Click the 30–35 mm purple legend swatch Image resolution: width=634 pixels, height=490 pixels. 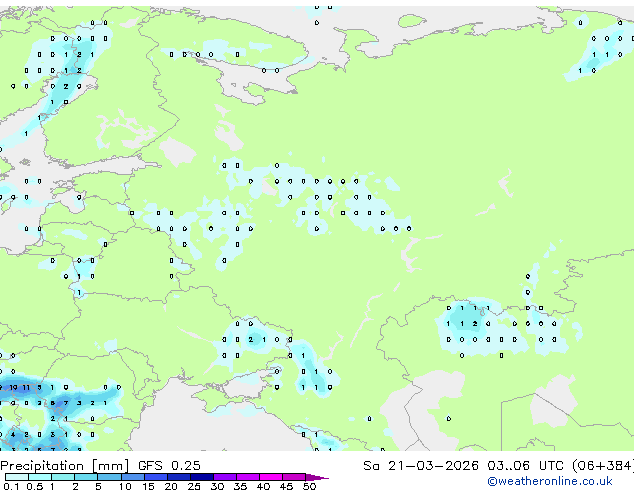225,477
